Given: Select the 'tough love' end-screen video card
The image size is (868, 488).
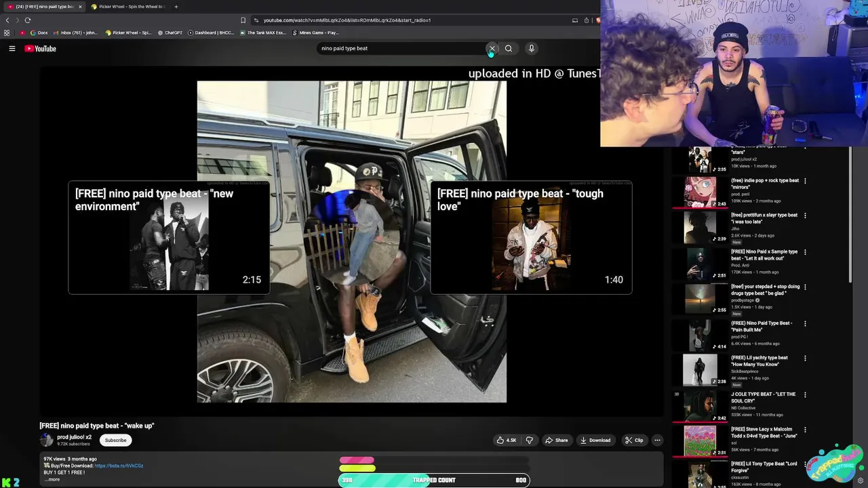Looking at the screenshot, I should pos(531,237).
